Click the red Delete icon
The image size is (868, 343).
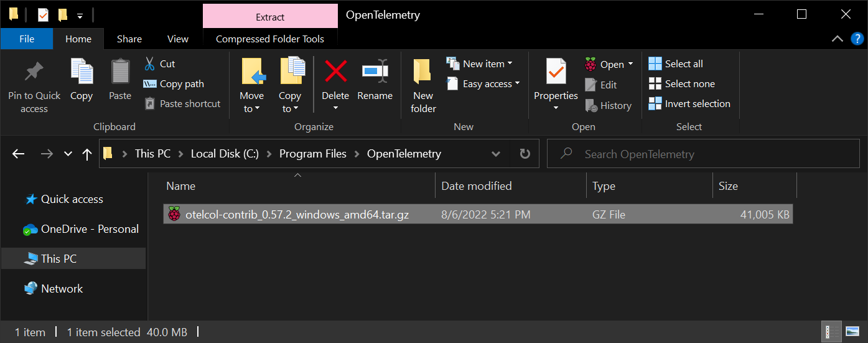point(335,72)
